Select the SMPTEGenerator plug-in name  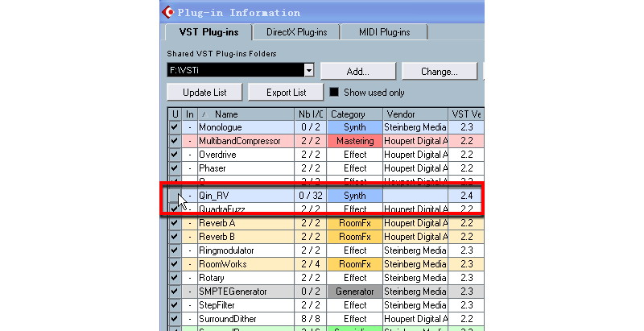(233, 292)
